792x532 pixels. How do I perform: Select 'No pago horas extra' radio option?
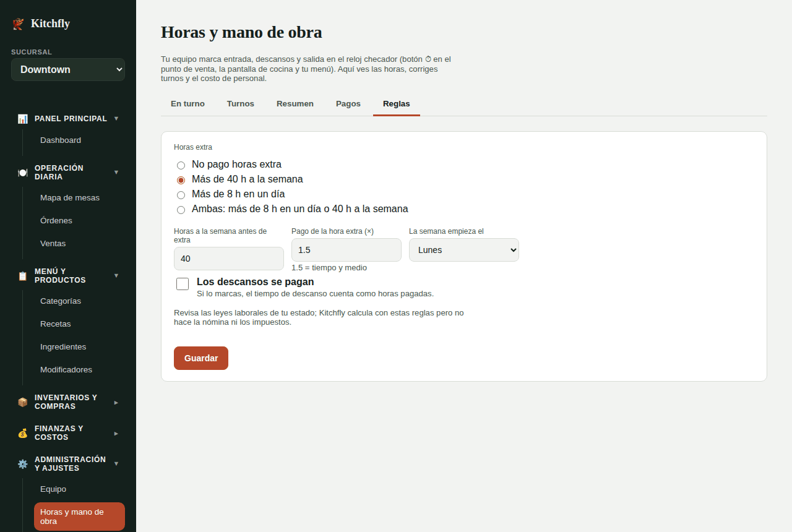click(181, 165)
